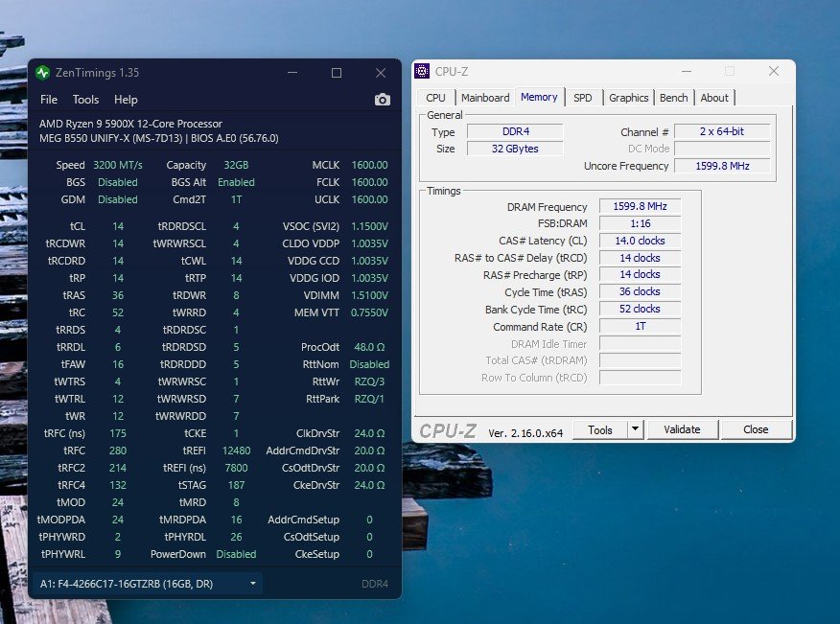Open the A1 memory module selector dropdown
Image resolution: width=840 pixels, height=624 pixels.
[x=148, y=584]
